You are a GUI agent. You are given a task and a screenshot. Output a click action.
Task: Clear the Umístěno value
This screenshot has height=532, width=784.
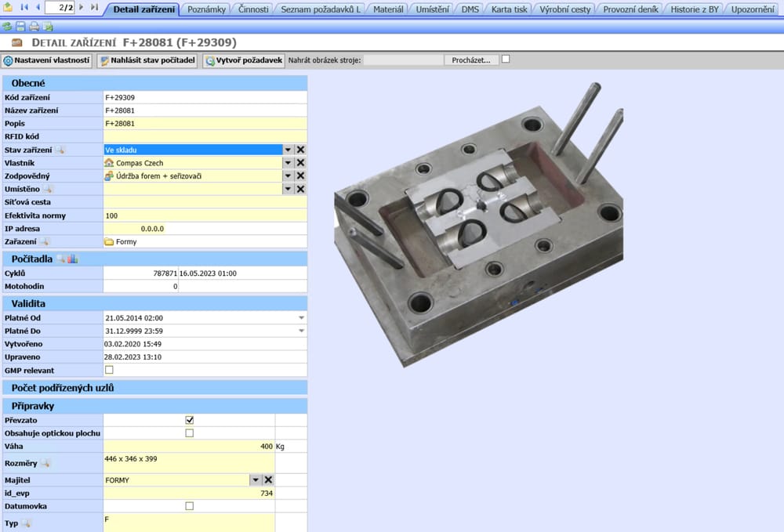(300, 189)
